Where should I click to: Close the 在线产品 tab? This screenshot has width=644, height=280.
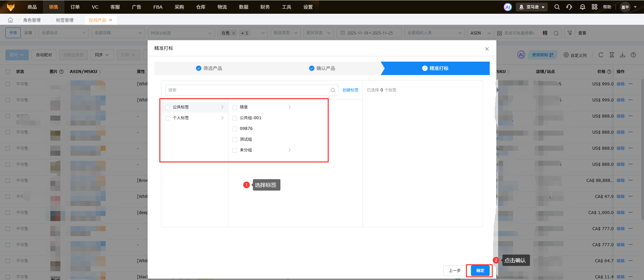pos(111,20)
